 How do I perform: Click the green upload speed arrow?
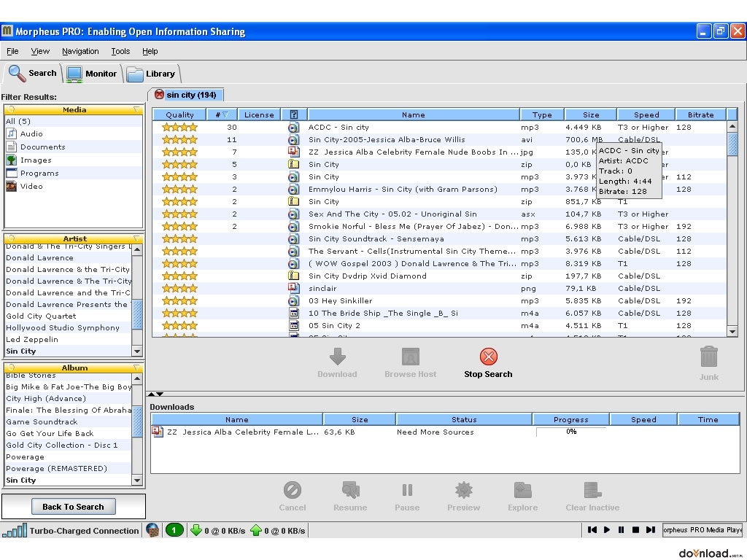tap(256, 530)
